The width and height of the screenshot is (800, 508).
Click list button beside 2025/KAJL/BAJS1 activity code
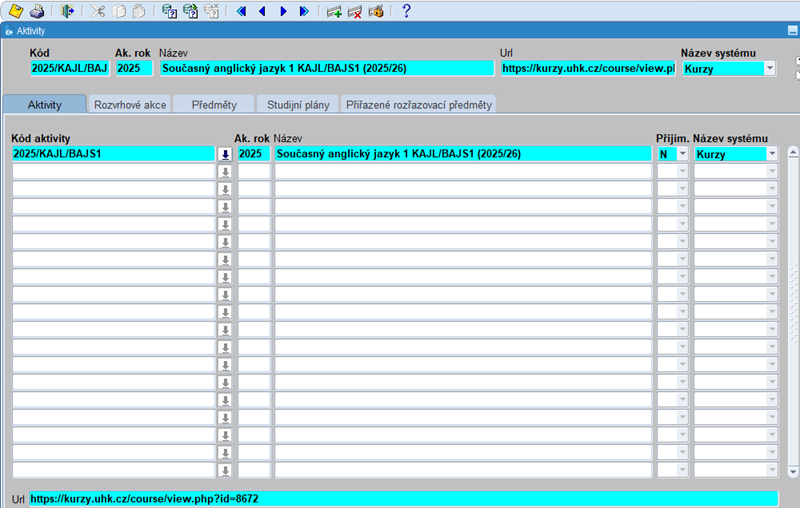tap(225, 154)
